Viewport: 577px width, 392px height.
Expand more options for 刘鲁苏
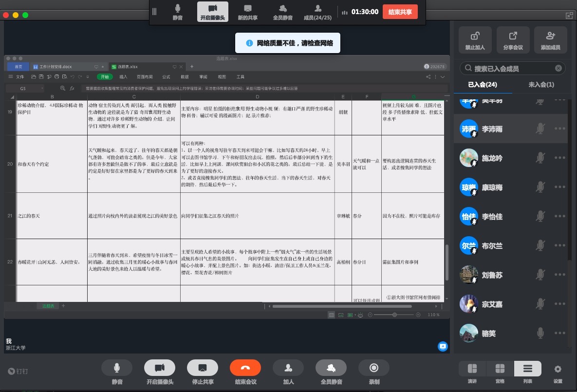click(x=559, y=275)
